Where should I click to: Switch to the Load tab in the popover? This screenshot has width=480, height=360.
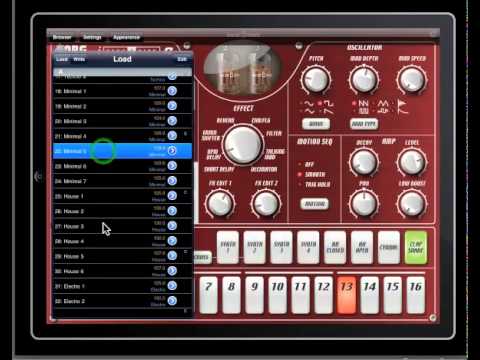62,59
